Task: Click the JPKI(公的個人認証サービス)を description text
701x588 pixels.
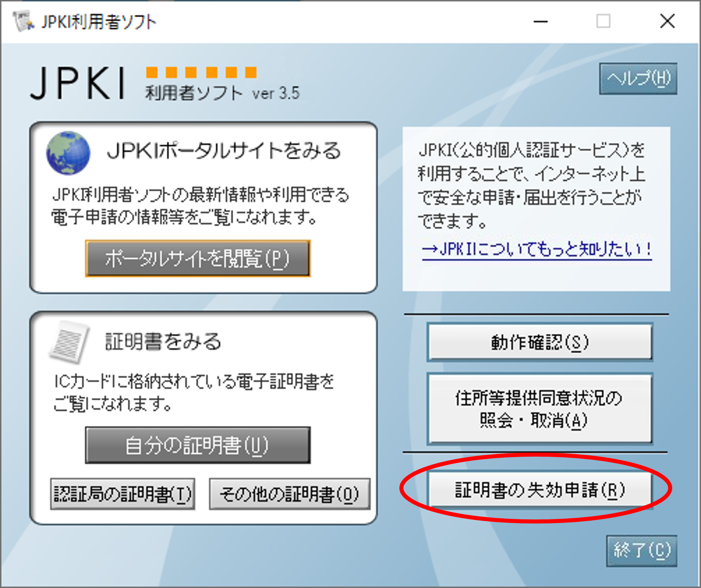Action: [x=532, y=150]
